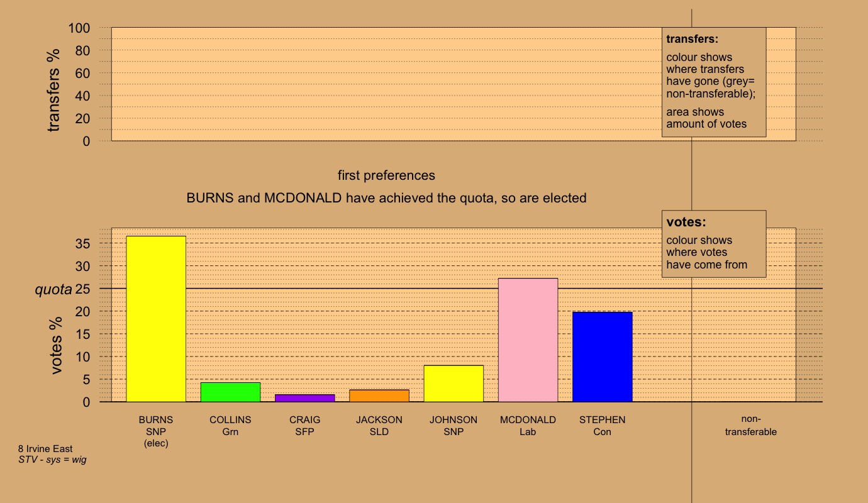
Task: Click the '100' tick on transfers axis
Action: (x=79, y=28)
